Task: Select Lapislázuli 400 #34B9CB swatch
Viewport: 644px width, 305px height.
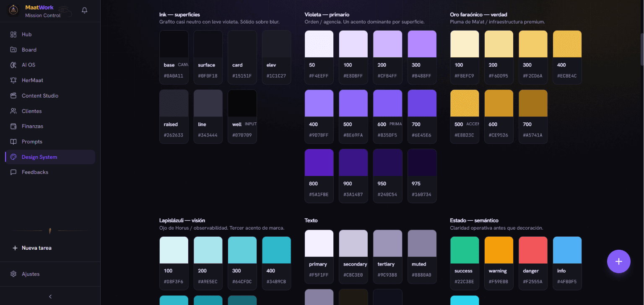Action: point(277,264)
